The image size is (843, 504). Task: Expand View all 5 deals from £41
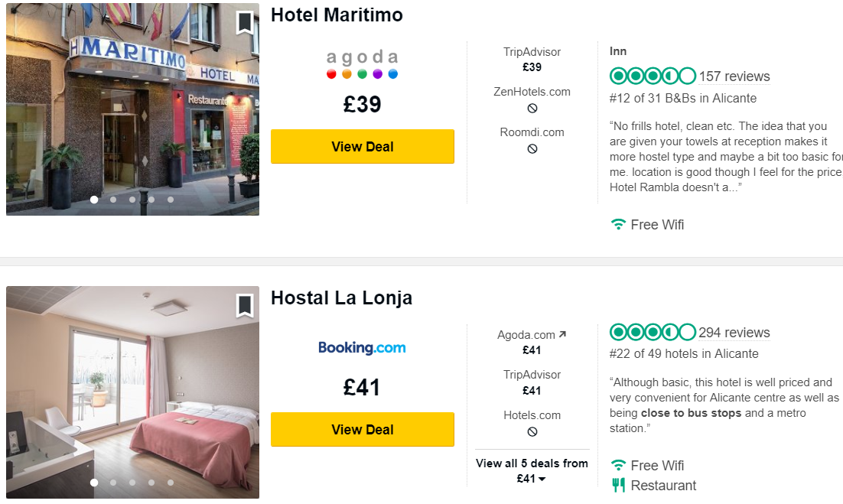532,470
